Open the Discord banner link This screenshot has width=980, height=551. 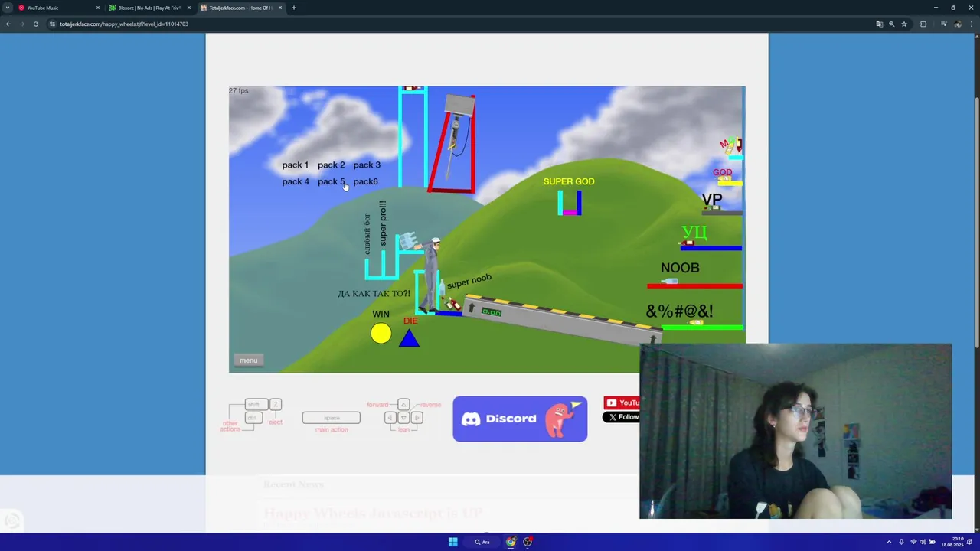point(520,419)
